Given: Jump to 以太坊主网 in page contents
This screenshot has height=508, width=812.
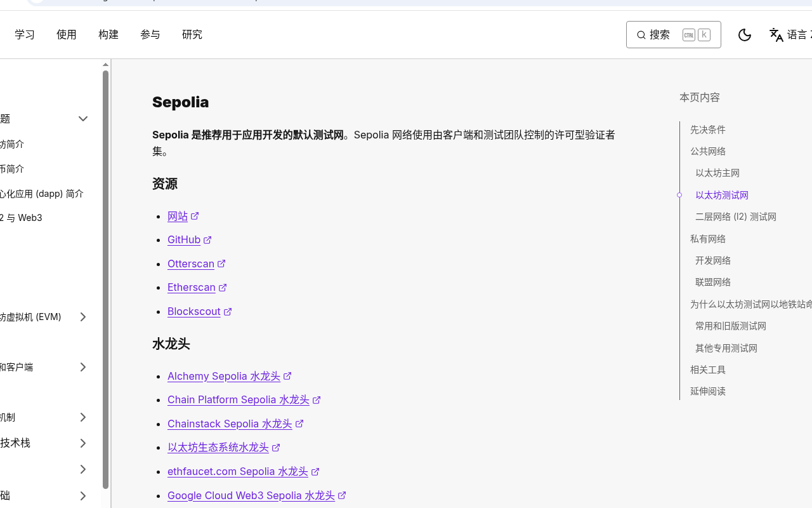Looking at the screenshot, I should click(x=717, y=173).
